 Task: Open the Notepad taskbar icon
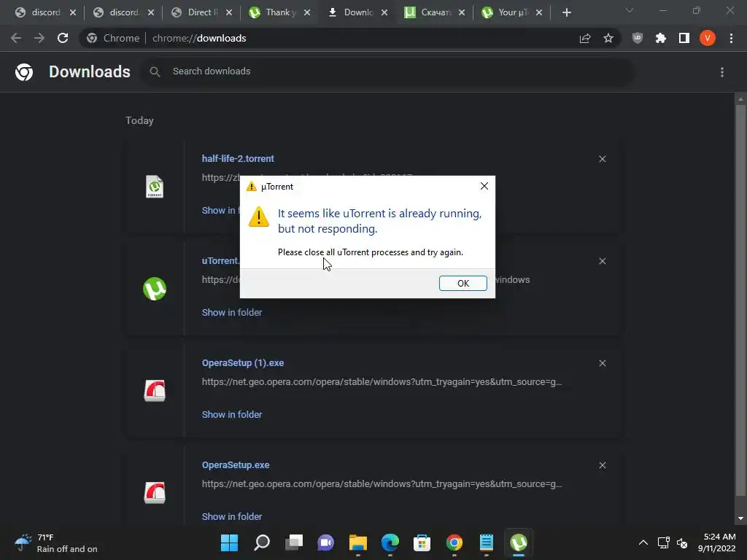coord(486,542)
